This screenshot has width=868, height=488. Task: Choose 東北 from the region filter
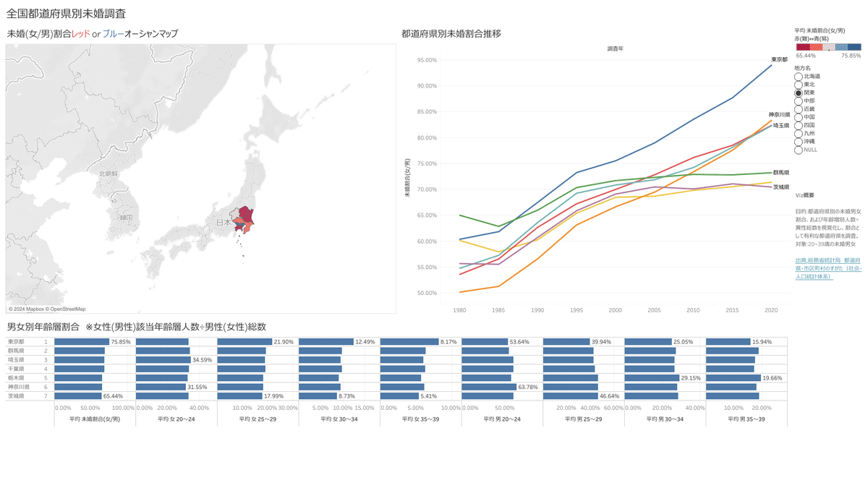pos(798,85)
